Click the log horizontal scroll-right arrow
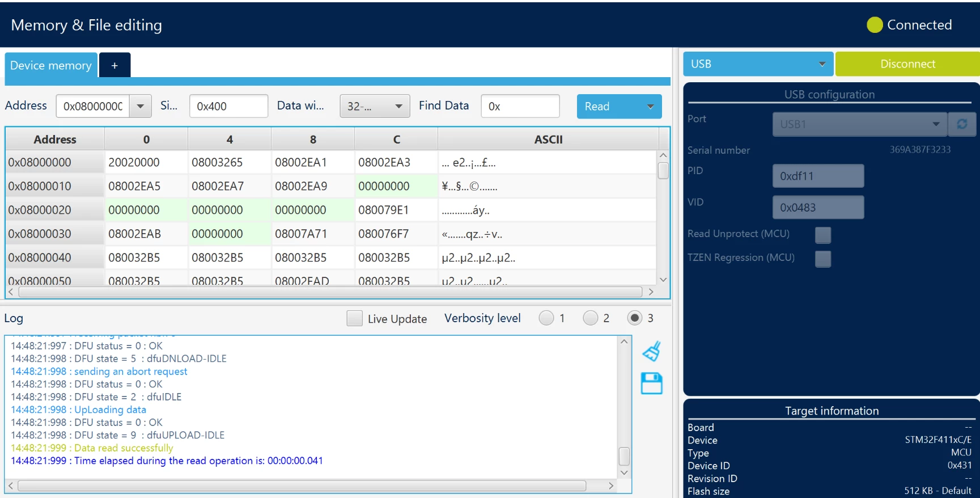The height and width of the screenshot is (498, 980). point(611,486)
